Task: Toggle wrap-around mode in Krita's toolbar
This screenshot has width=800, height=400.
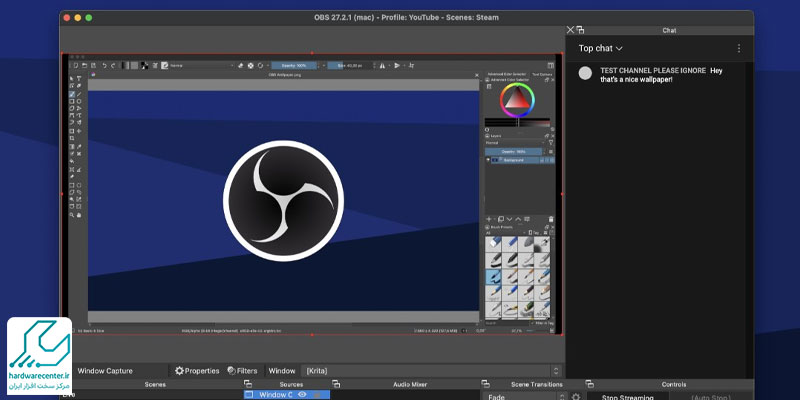Action: point(411,65)
